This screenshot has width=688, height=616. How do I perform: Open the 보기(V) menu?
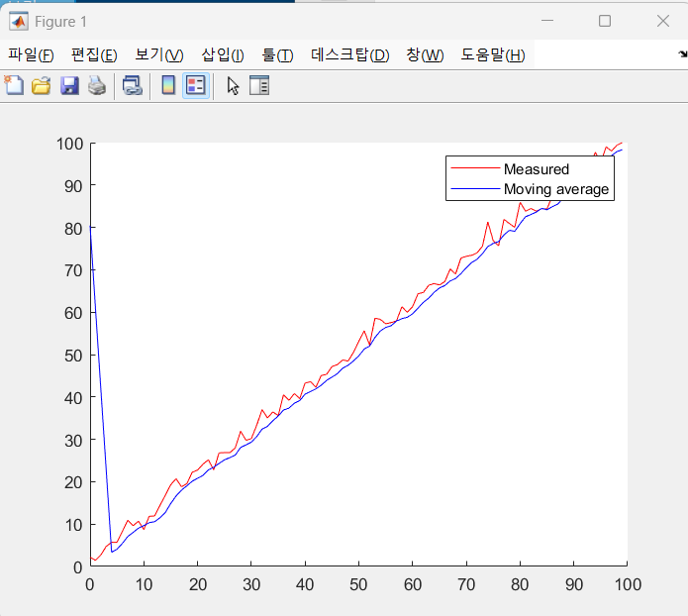(x=158, y=54)
